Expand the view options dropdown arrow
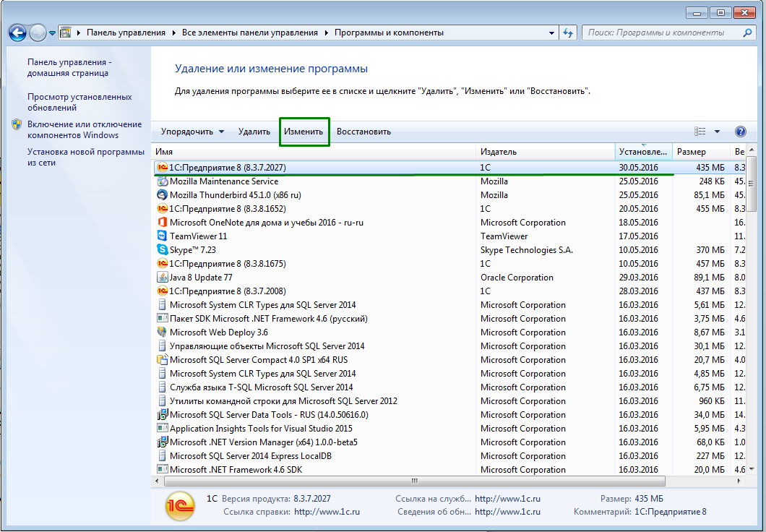 pyautogui.click(x=717, y=132)
